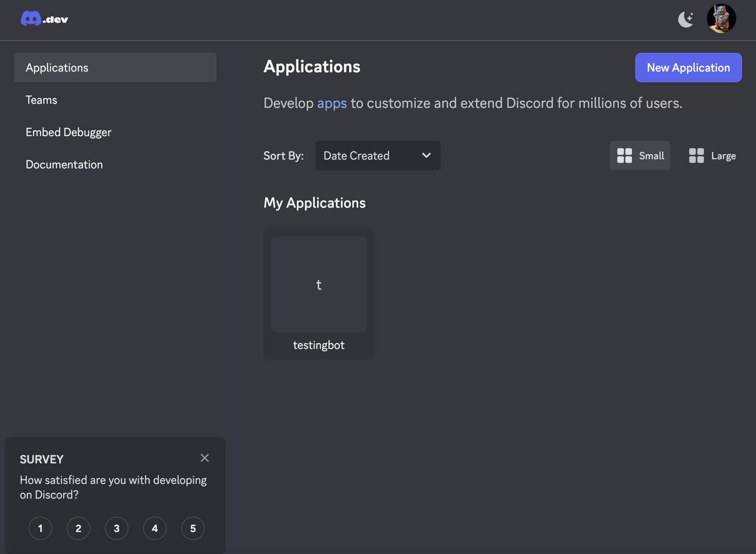Create a New Application
The image size is (756, 554).
(x=688, y=67)
